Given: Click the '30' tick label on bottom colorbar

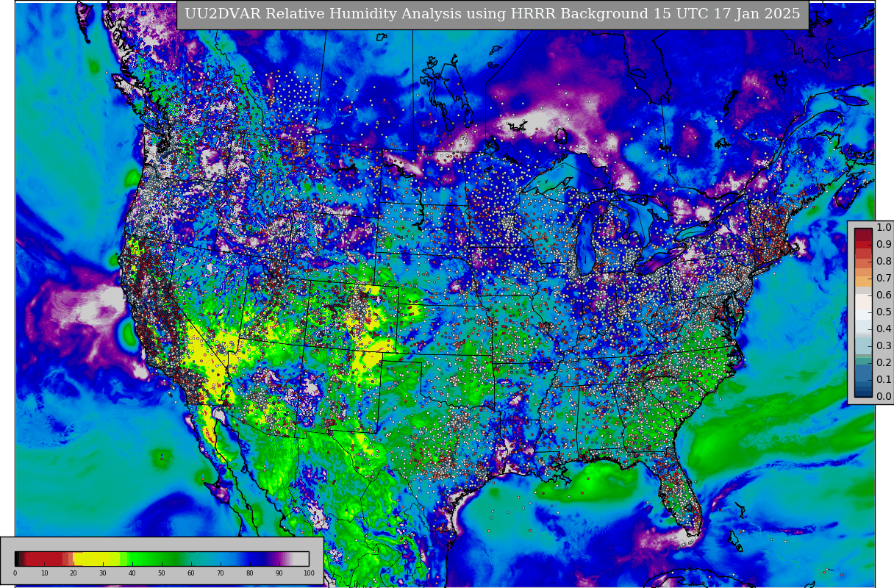Looking at the screenshot, I should tap(103, 573).
